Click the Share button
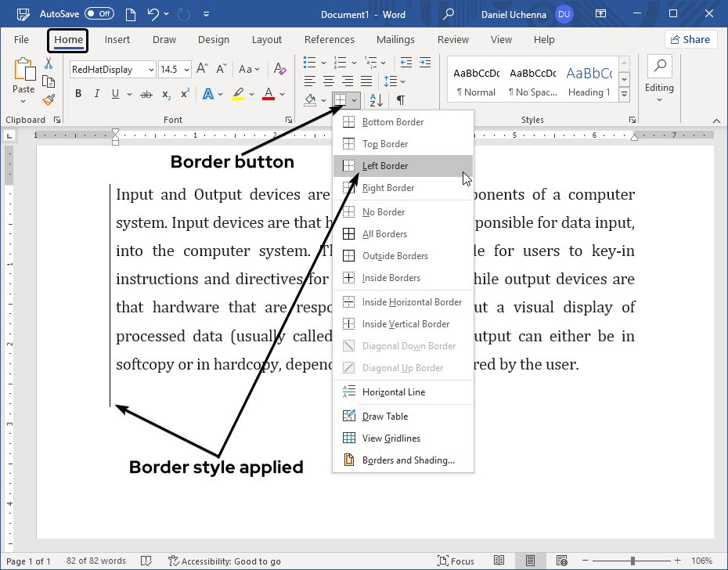This screenshot has height=570, width=728. [x=691, y=40]
